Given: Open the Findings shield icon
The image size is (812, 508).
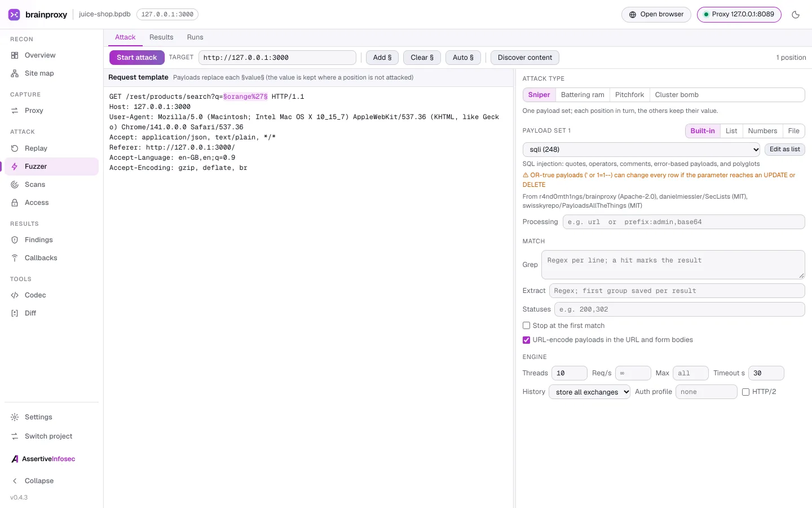Looking at the screenshot, I should pyautogui.click(x=15, y=240).
